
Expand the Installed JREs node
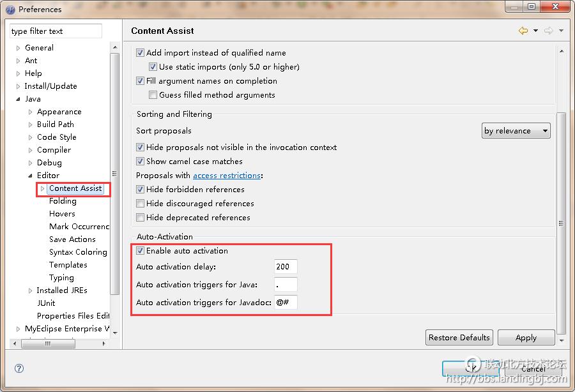[30, 290]
